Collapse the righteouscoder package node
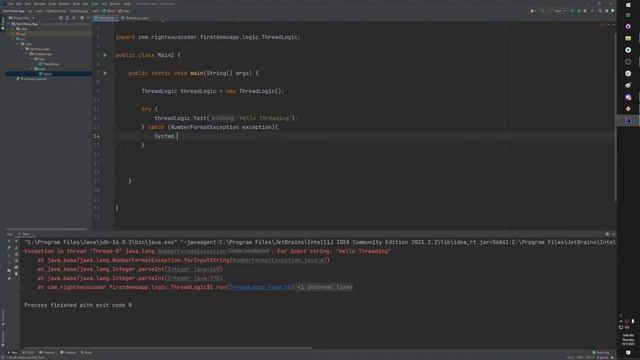640x360 pixels. [x=22, y=49]
